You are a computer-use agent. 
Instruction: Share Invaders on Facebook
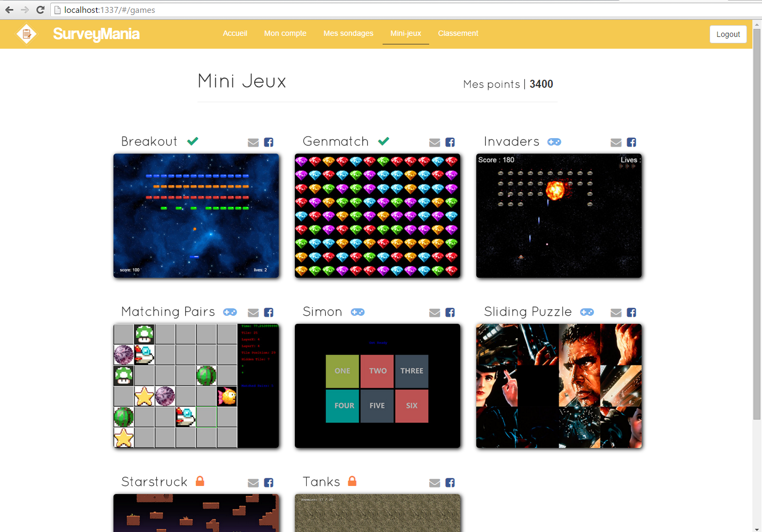pyautogui.click(x=631, y=142)
